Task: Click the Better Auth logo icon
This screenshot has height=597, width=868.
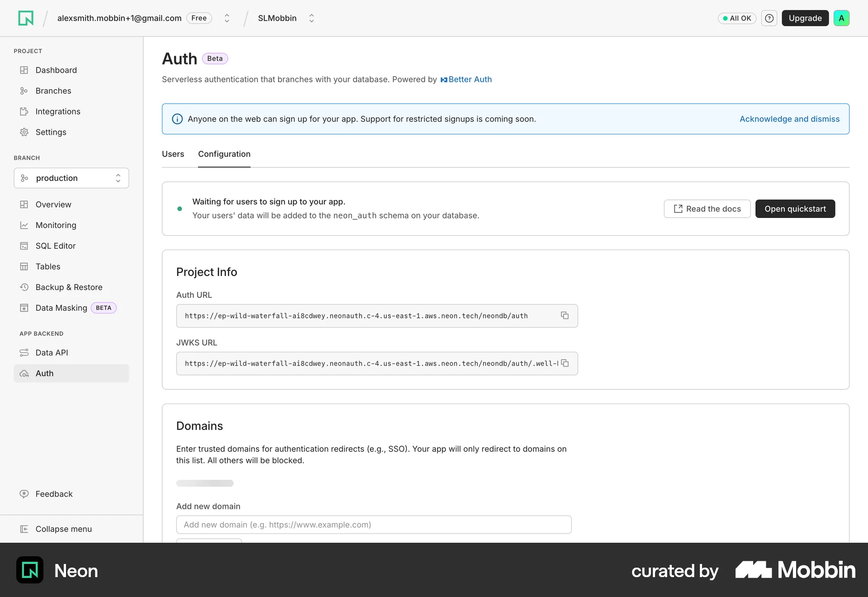Action: click(443, 80)
